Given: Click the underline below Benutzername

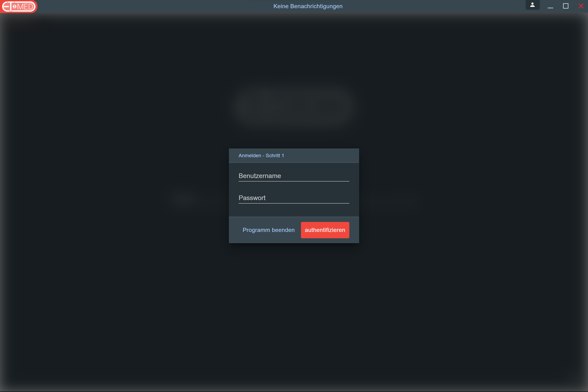Looking at the screenshot, I should (x=294, y=181).
